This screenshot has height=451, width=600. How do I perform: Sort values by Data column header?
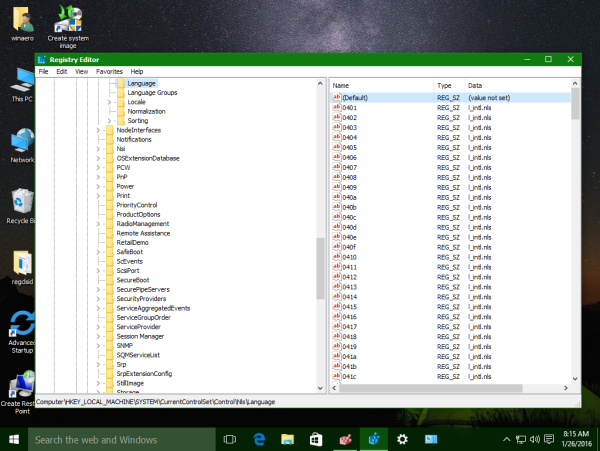point(517,86)
